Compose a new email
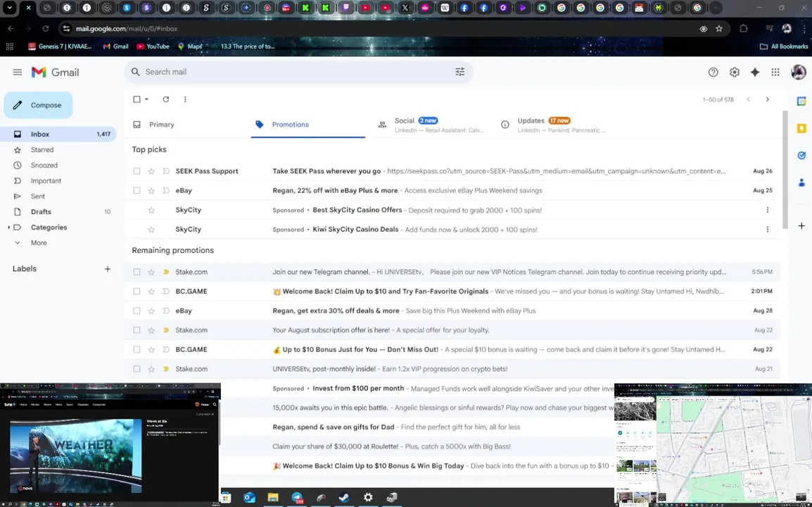 click(38, 105)
